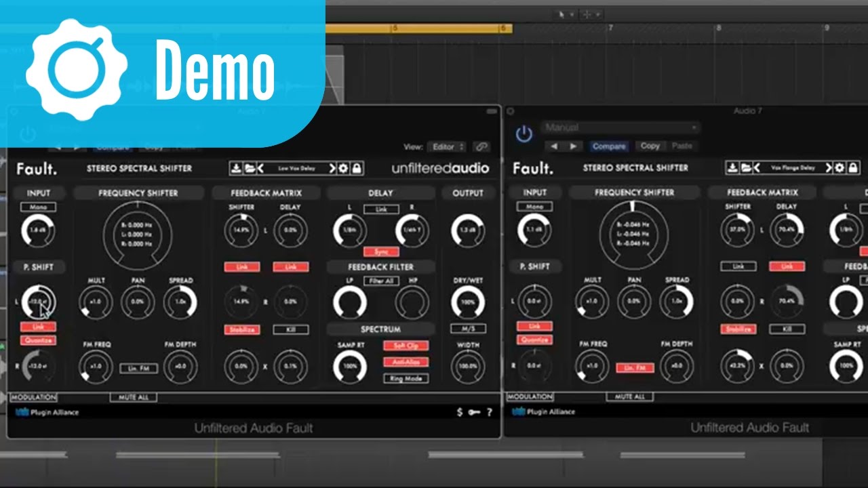Click Mute All in right Fault plugin
This screenshot has height=488, width=868.
630,396
